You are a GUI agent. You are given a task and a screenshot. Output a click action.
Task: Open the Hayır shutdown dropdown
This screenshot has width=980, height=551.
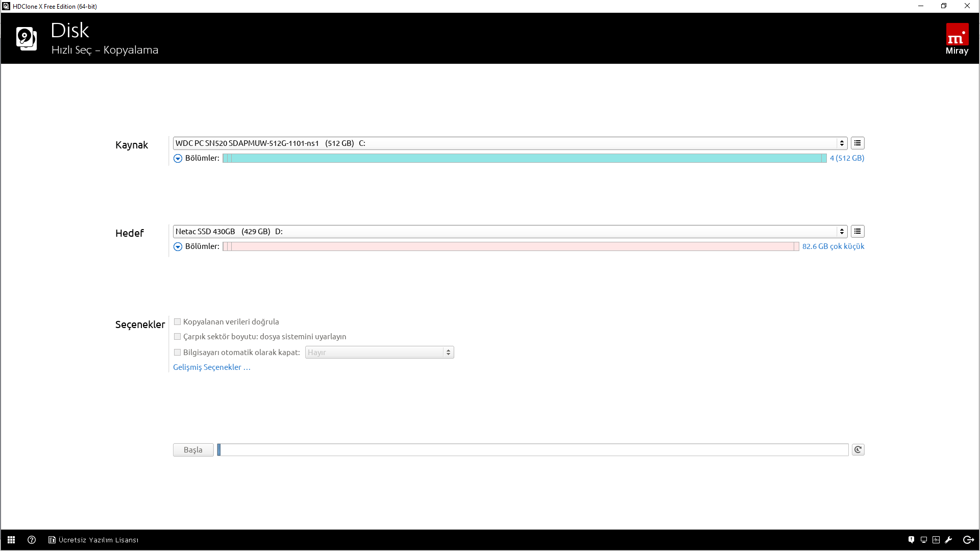(379, 353)
